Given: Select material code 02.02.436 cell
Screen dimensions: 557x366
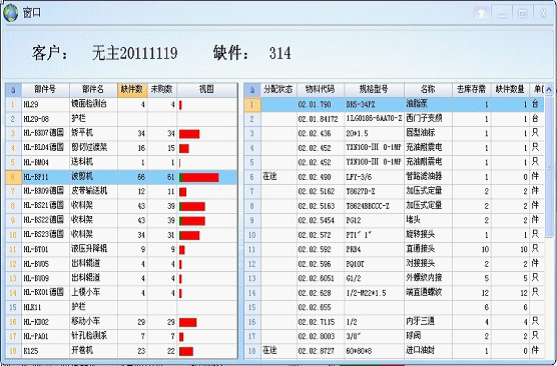Looking at the screenshot, I should [320, 134].
